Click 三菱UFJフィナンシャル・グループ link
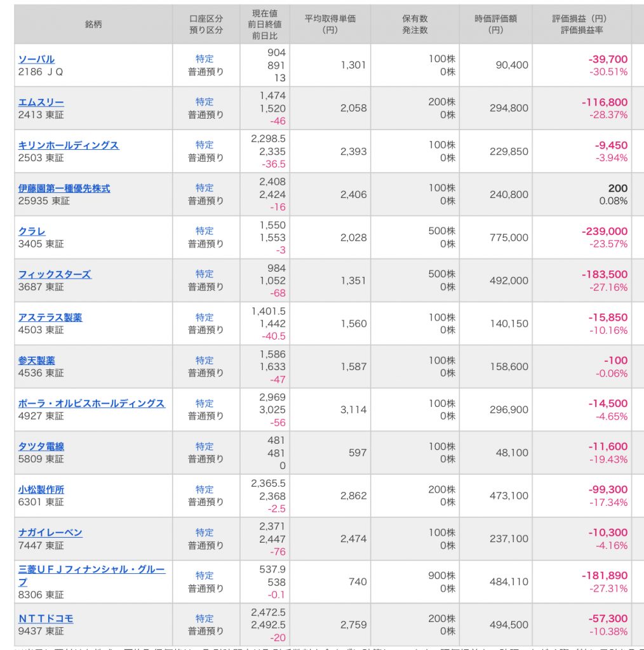Screen dimensions: 644x650 point(91,570)
